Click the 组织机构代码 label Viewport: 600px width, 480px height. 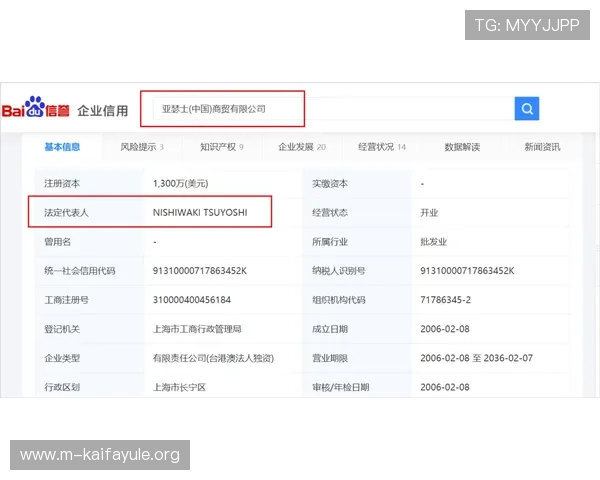tap(339, 300)
